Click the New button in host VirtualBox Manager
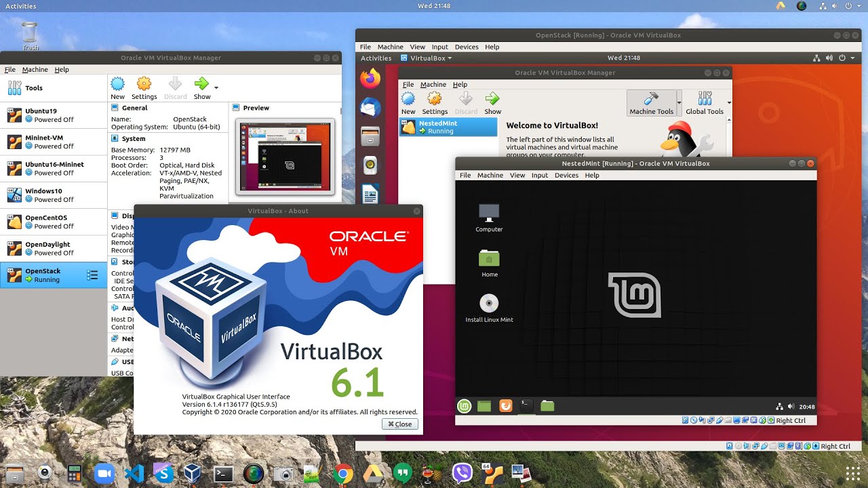This screenshot has width=868, height=488. (x=118, y=88)
